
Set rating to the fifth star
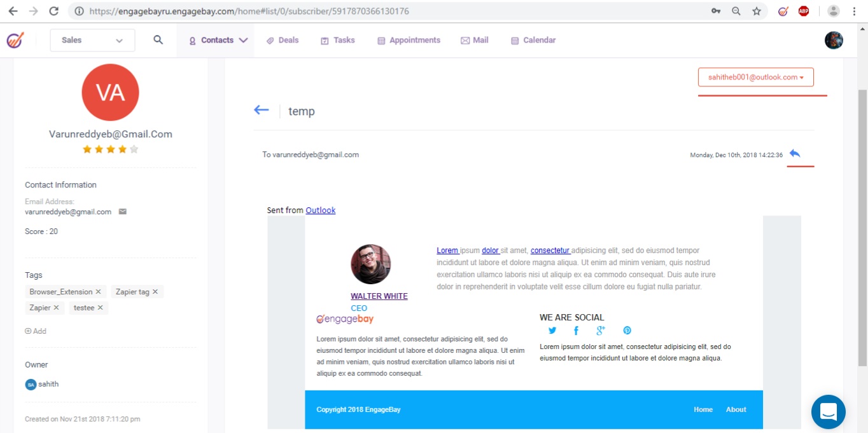pyautogui.click(x=134, y=149)
